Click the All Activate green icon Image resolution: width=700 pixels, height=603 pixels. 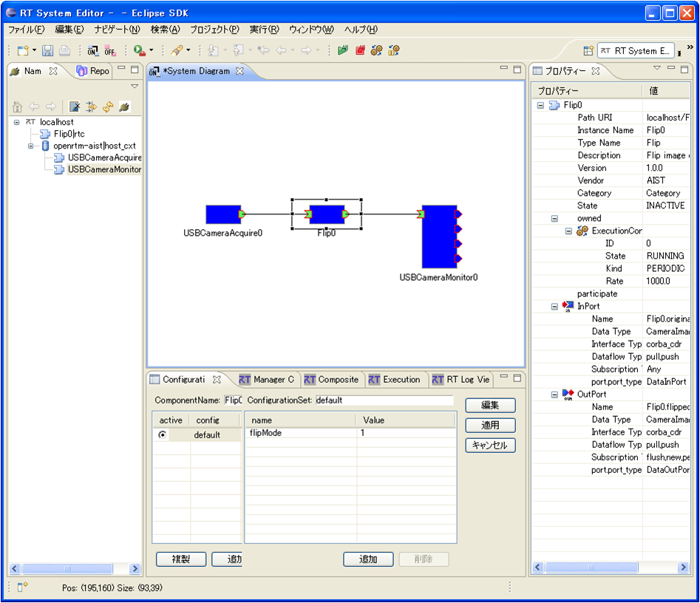point(343,50)
